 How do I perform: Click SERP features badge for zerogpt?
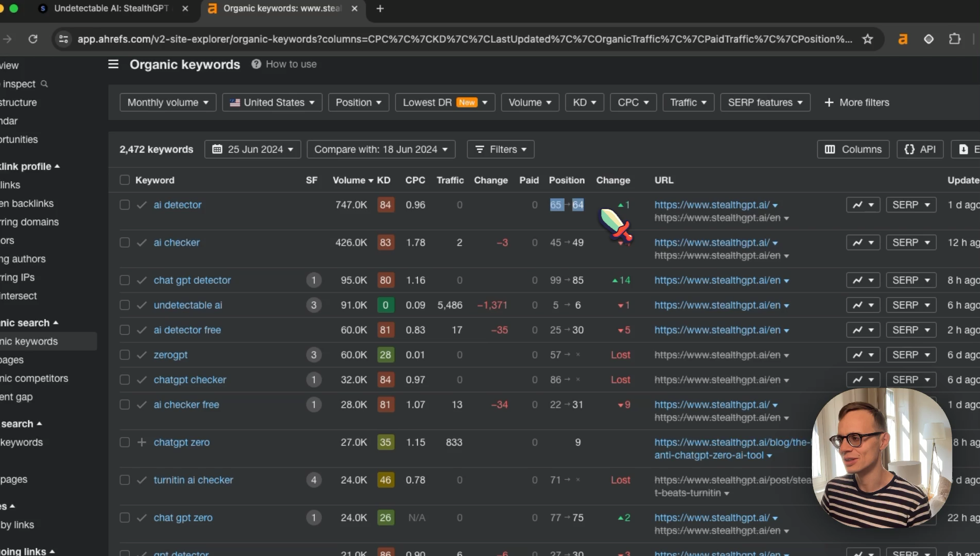(x=314, y=355)
